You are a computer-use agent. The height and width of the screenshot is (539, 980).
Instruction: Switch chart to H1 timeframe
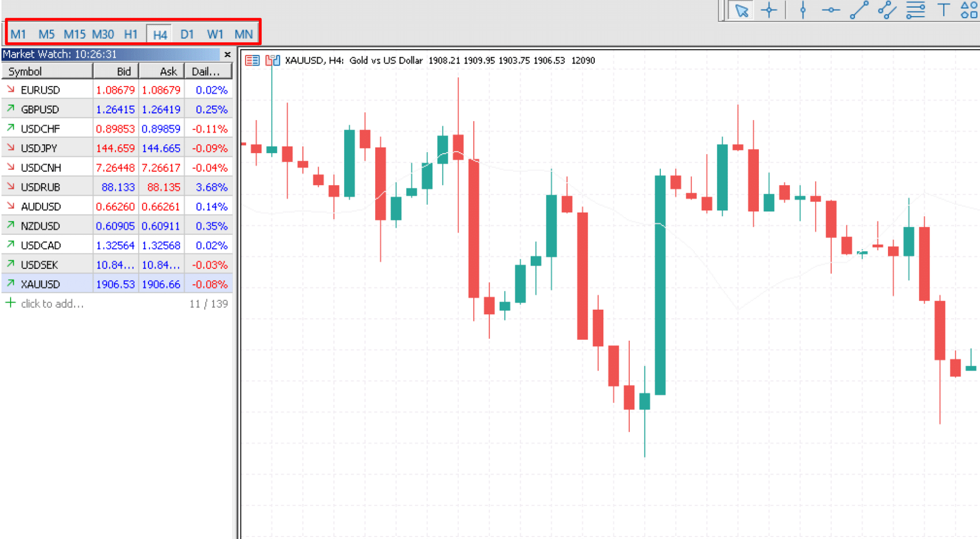[x=131, y=34]
